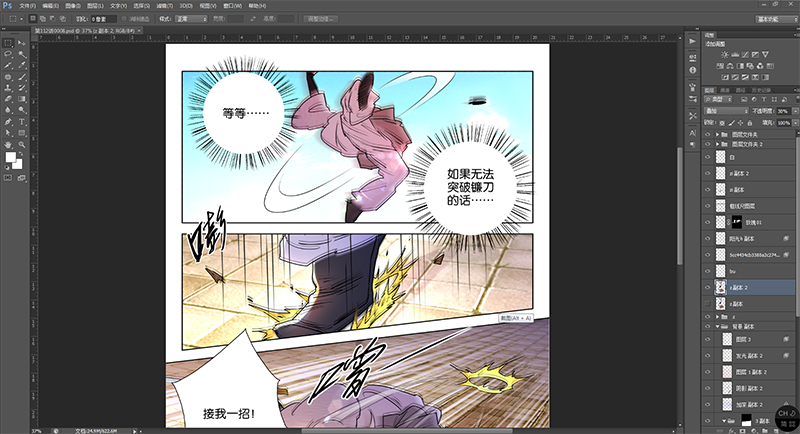Open the 文件(F) menu
Image resolution: width=800 pixels, height=434 pixels.
coord(28,6)
